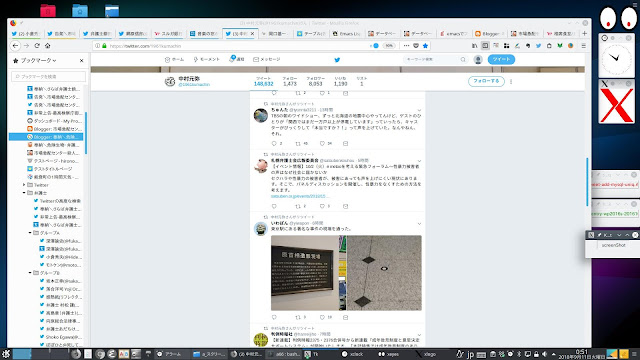Collapse the グループB bookmark folder
640x360 pixels.
[30, 273]
